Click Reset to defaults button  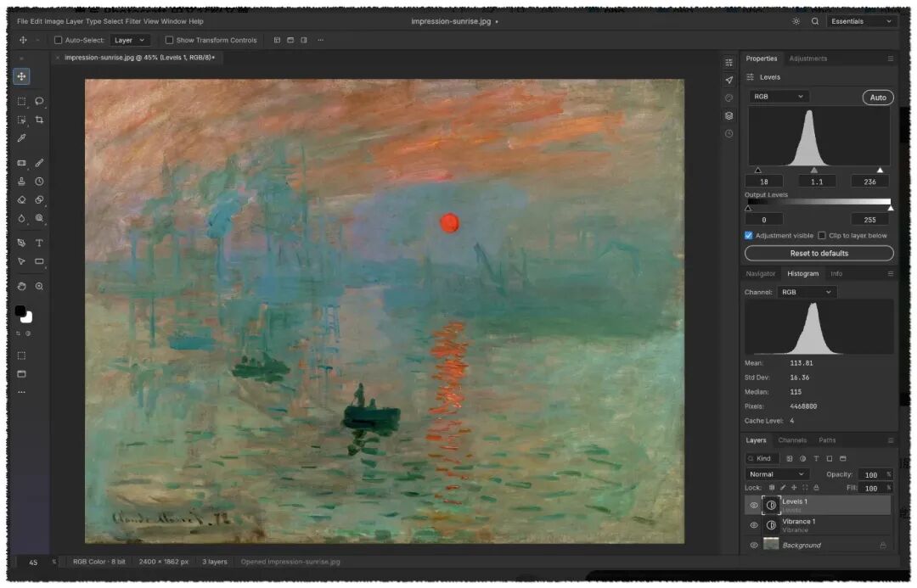[x=819, y=254]
